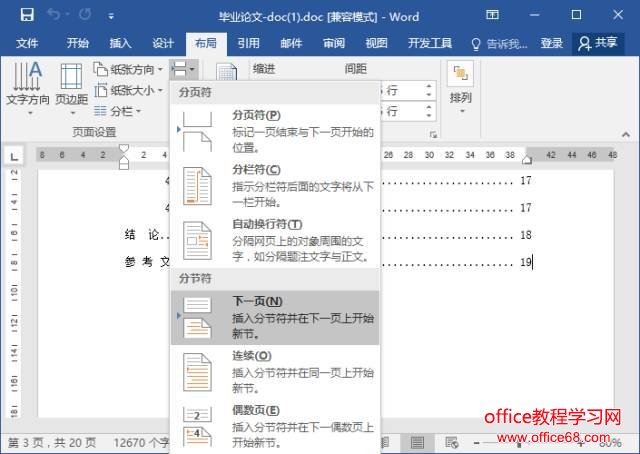Viewport: 640px width, 454px height.
Task: Click the 登录 sign-in link
Action: pos(551,43)
